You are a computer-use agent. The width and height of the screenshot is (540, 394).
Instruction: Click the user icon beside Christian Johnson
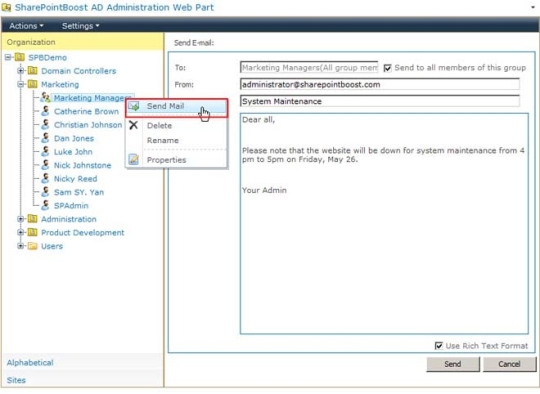[x=45, y=125]
